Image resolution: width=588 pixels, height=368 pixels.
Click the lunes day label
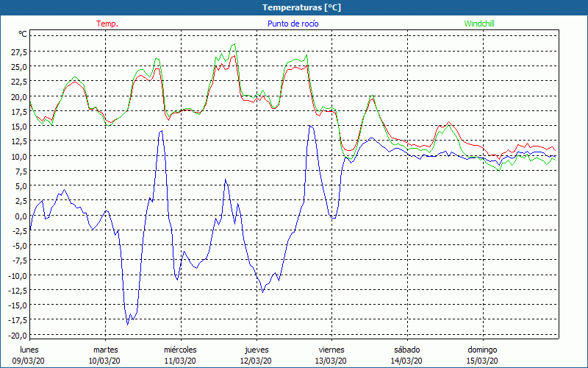[x=29, y=350]
